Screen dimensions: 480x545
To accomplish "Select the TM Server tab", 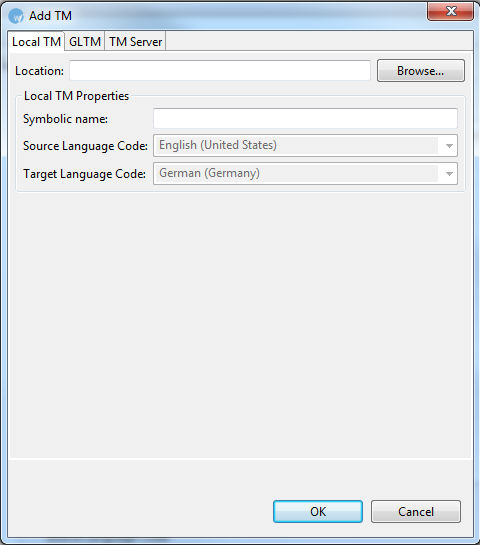I will coord(136,42).
